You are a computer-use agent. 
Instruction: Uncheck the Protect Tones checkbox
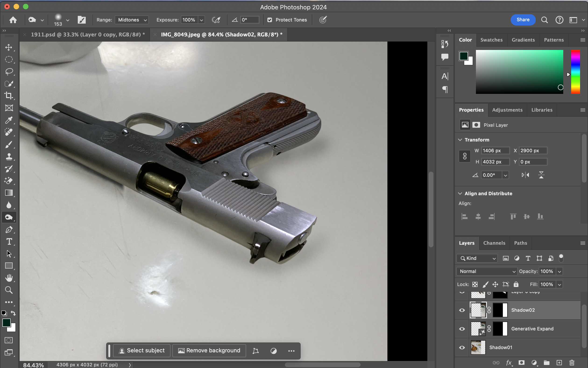(x=270, y=20)
